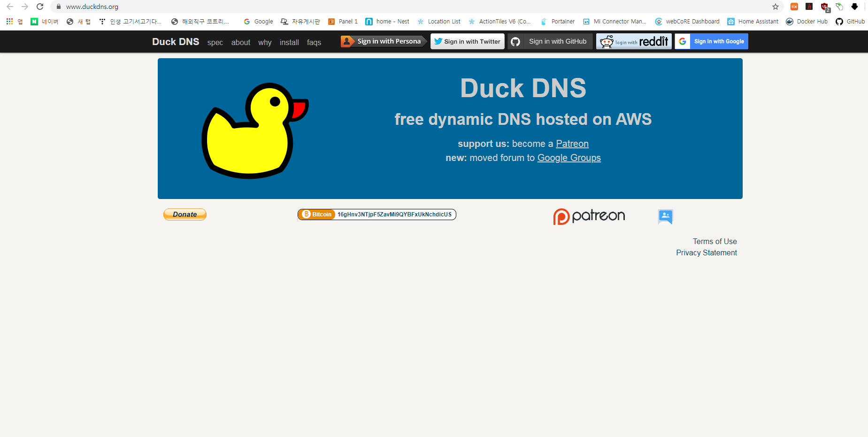The width and height of the screenshot is (868, 437).
Task: Open the GitHub bookmark
Action: coord(850,22)
